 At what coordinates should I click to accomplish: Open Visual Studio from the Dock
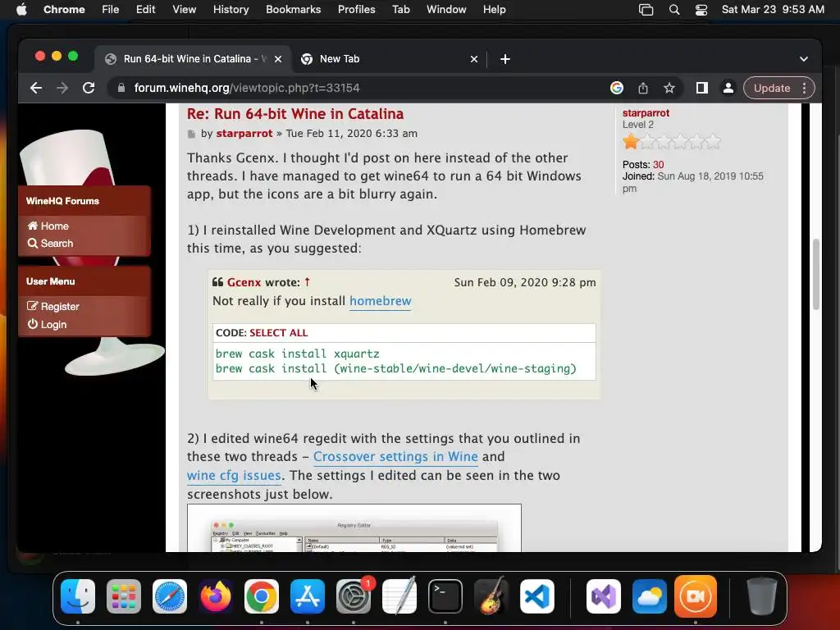point(604,596)
